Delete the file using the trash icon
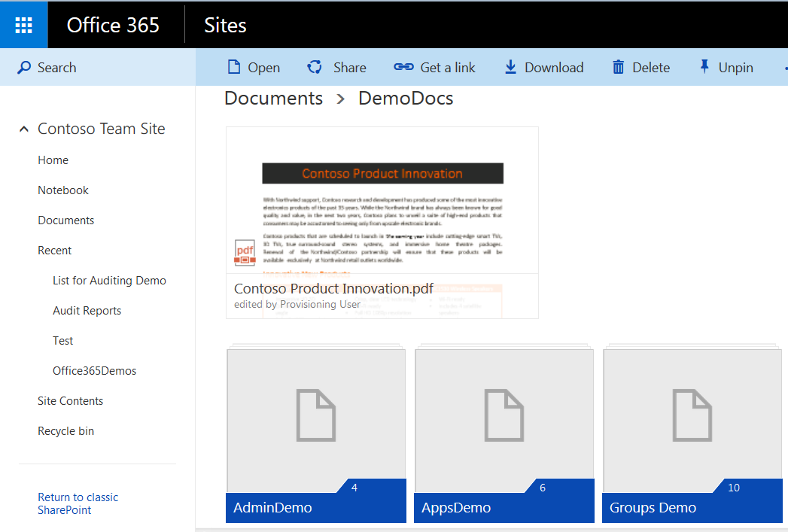Screen dimensions: 788x532 coord(617,67)
